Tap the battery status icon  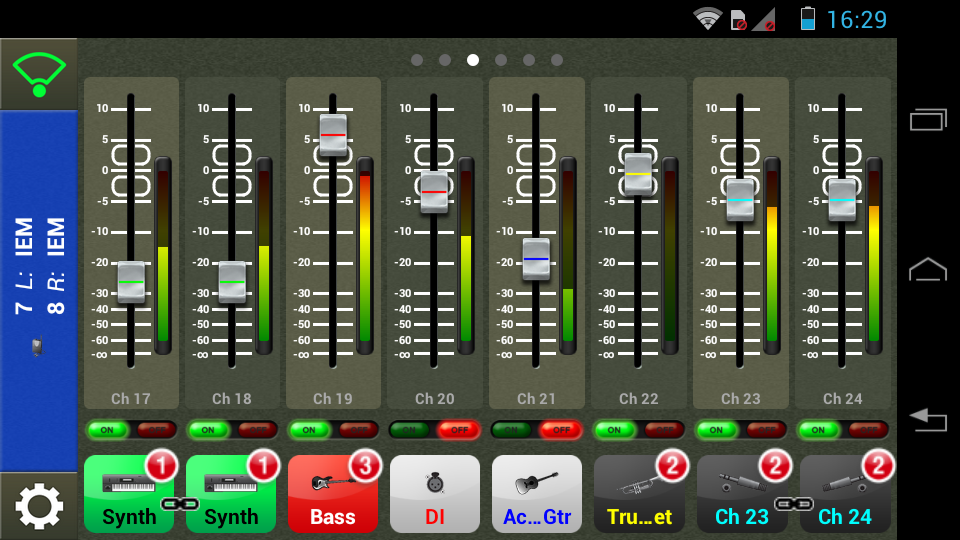(808, 19)
